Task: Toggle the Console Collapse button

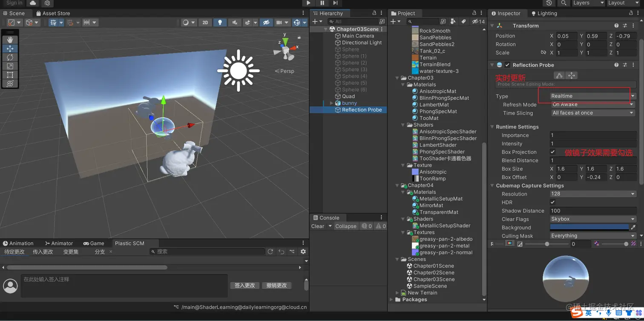Action: pos(346,226)
